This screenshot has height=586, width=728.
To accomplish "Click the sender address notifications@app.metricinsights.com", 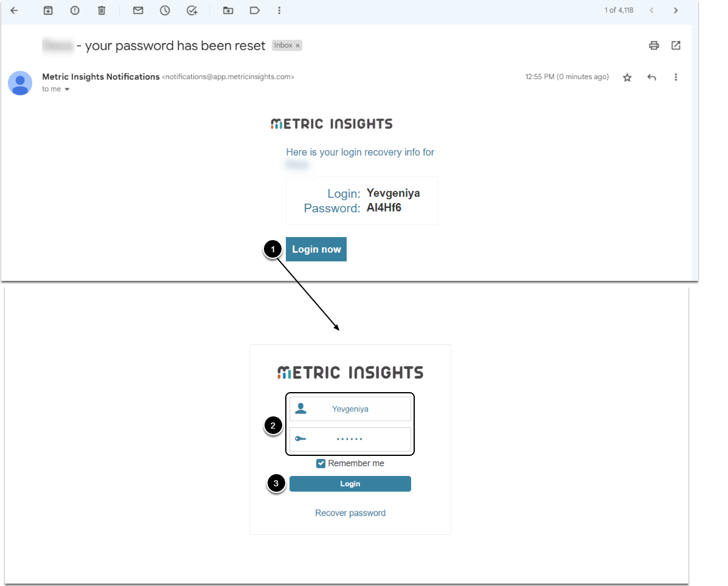I will click(228, 77).
